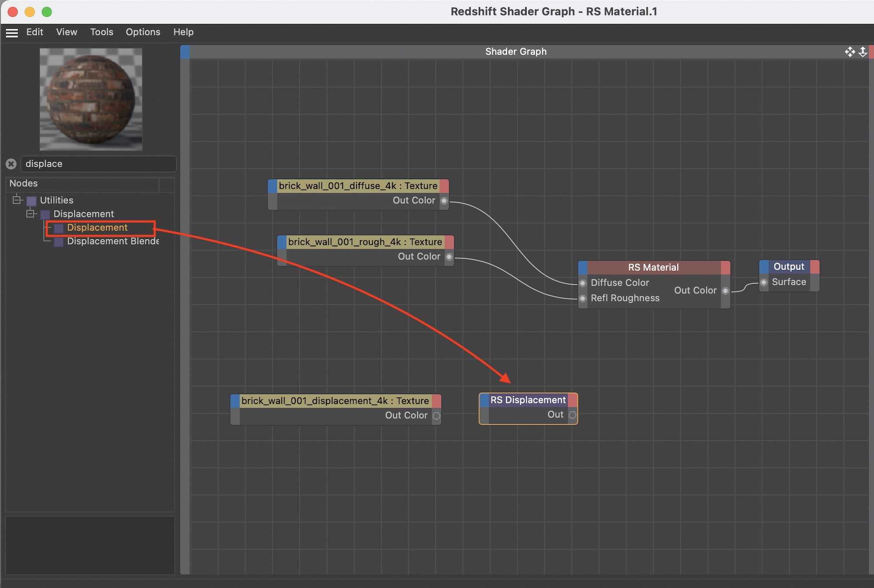Screen dimensions: 874x588
Task: Click RS Material Refl Roughness input port
Action: [x=583, y=298]
